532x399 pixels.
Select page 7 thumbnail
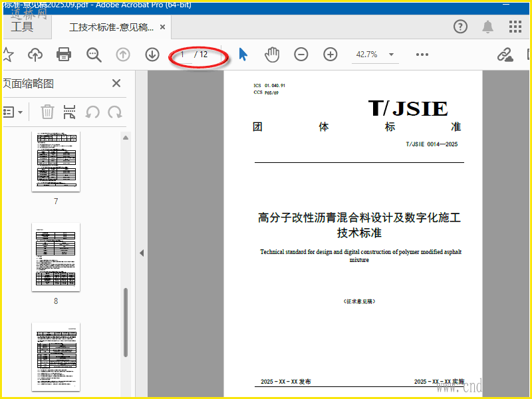[56, 162]
